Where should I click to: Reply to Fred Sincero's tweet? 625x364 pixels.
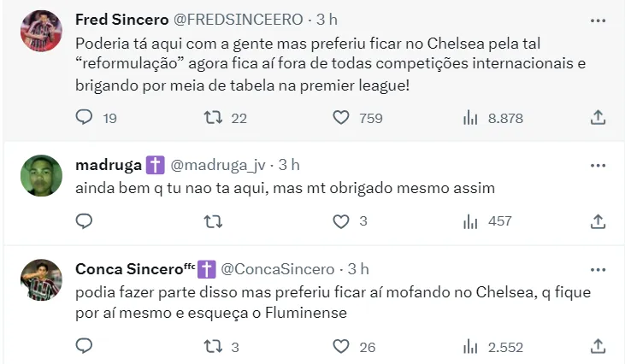pos(84,118)
